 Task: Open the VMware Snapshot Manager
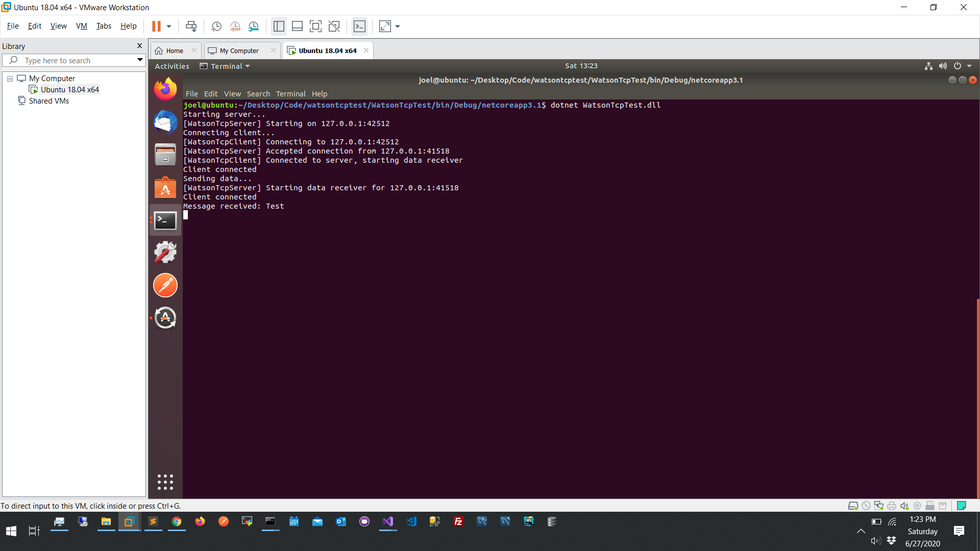(x=254, y=26)
